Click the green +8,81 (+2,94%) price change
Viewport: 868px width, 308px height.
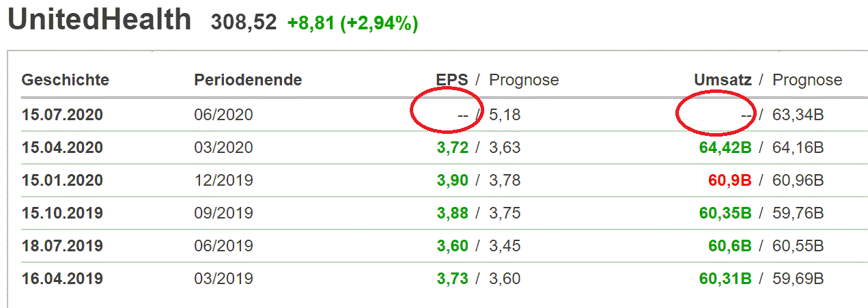352,23
